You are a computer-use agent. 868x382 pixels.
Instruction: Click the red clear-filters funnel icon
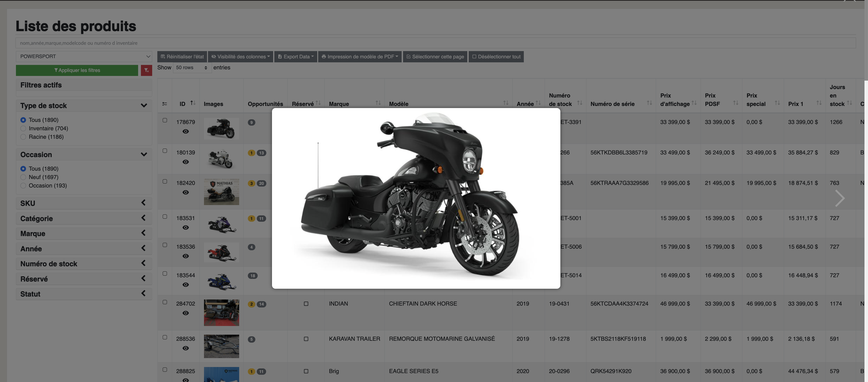click(x=146, y=70)
